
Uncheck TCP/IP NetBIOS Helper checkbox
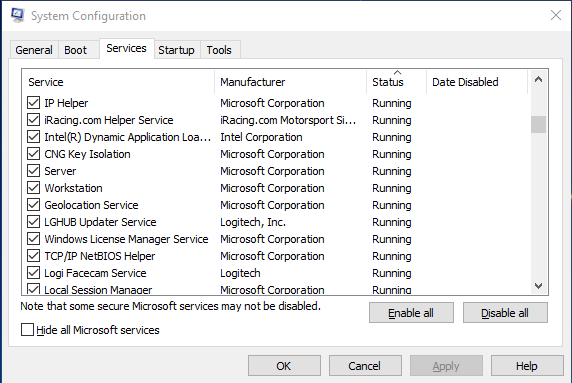point(34,256)
